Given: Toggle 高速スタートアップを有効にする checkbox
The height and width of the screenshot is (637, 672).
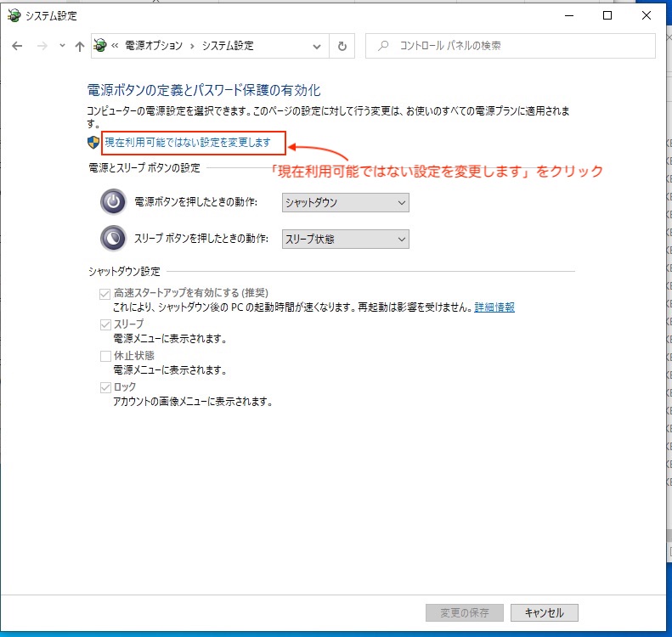Looking at the screenshot, I should coord(104,294).
